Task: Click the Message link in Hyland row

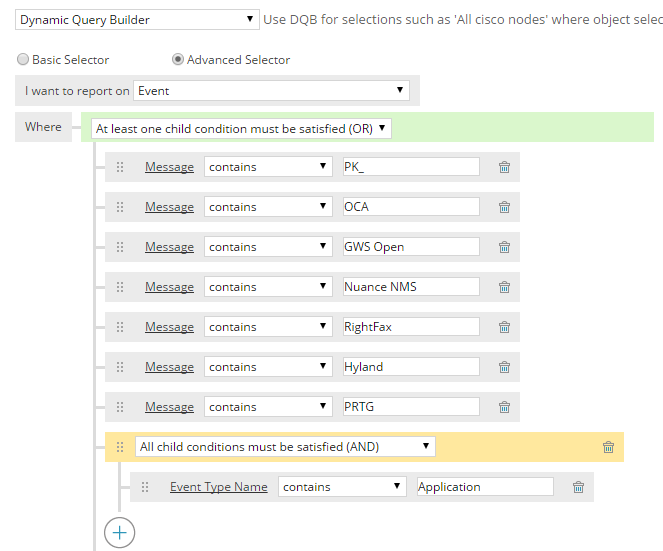Action: click(x=169, y=367)
